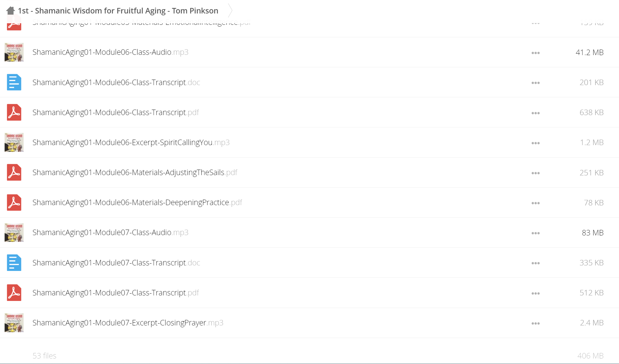619x364 pixels.
Task: Open options menu for AdjustingTheSails.pdf
Action: (x=536, y=173)
